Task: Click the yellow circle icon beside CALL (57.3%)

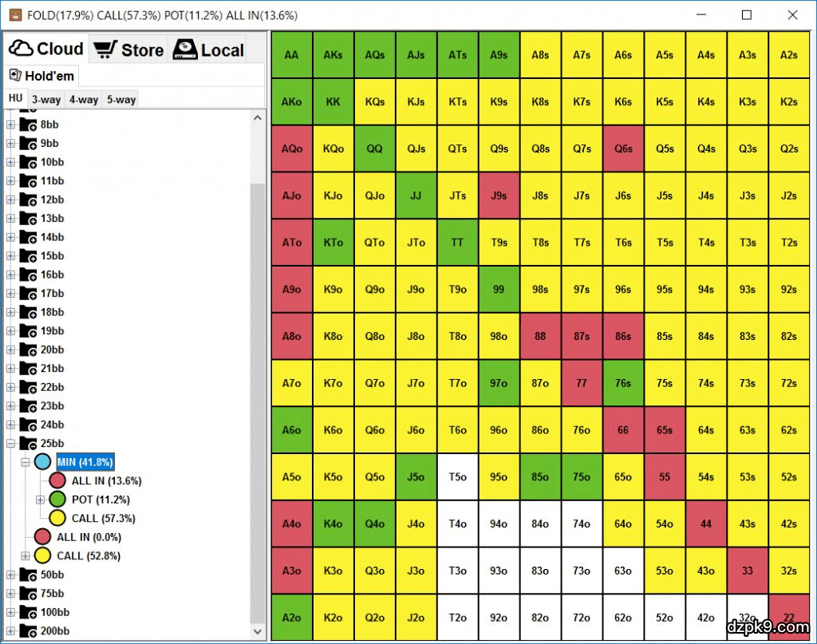Action: tap(57, 519)
